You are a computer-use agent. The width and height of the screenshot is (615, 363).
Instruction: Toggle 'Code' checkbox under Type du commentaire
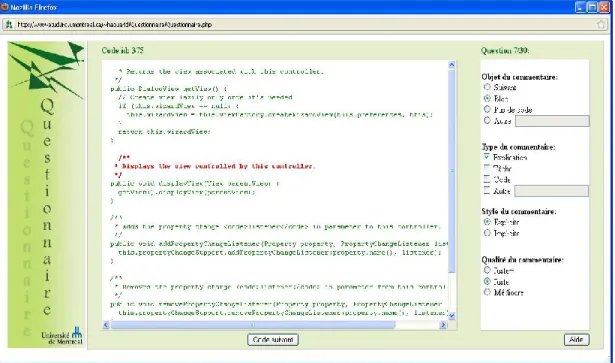point(487,179)
